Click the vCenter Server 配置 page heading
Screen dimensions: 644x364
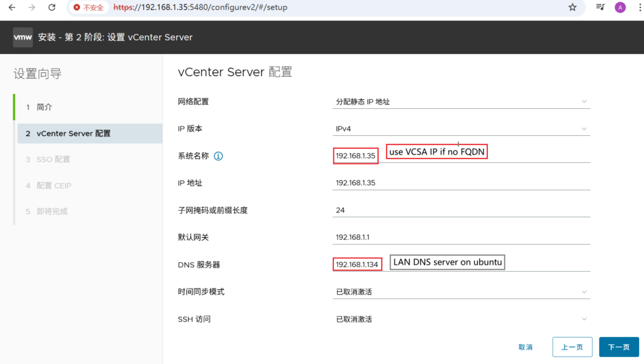pos(235,72)
